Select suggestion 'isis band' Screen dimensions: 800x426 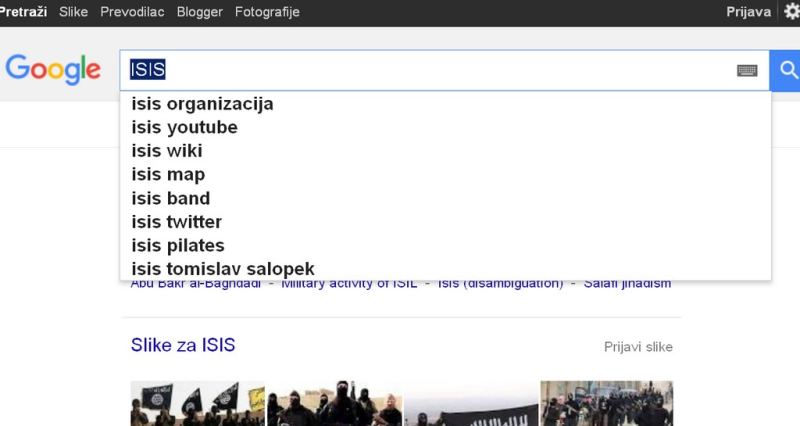pos(445,198)
